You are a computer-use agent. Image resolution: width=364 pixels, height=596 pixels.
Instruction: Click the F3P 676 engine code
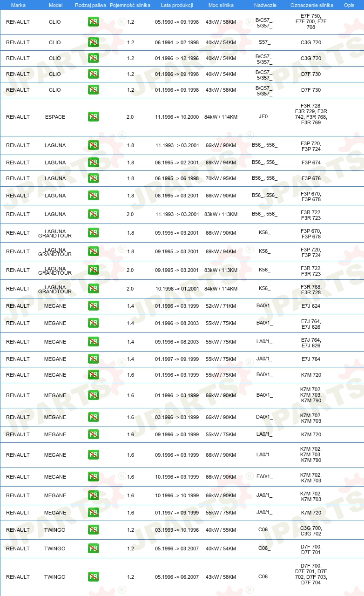pos(311,178)
